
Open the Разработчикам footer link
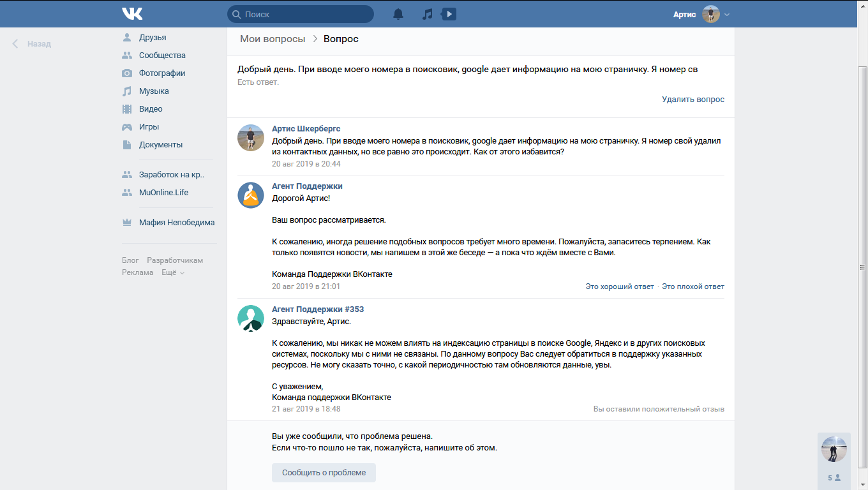(175, 260)
